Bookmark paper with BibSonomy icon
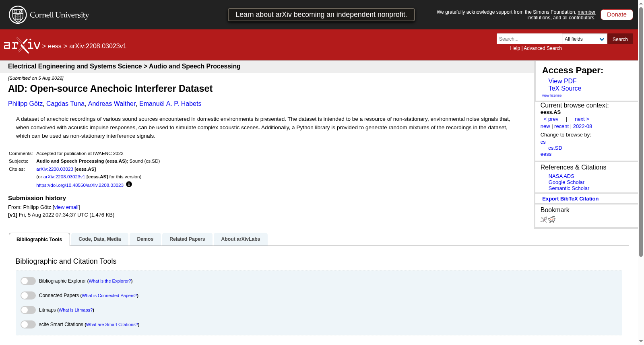 [x=544, y=220]
